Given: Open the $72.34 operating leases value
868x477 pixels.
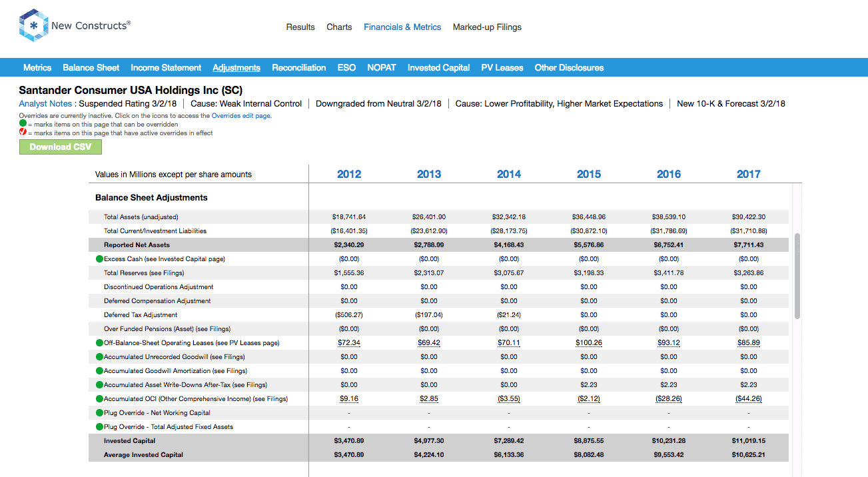Looking at the screenshot, I should tap(349, 342).
